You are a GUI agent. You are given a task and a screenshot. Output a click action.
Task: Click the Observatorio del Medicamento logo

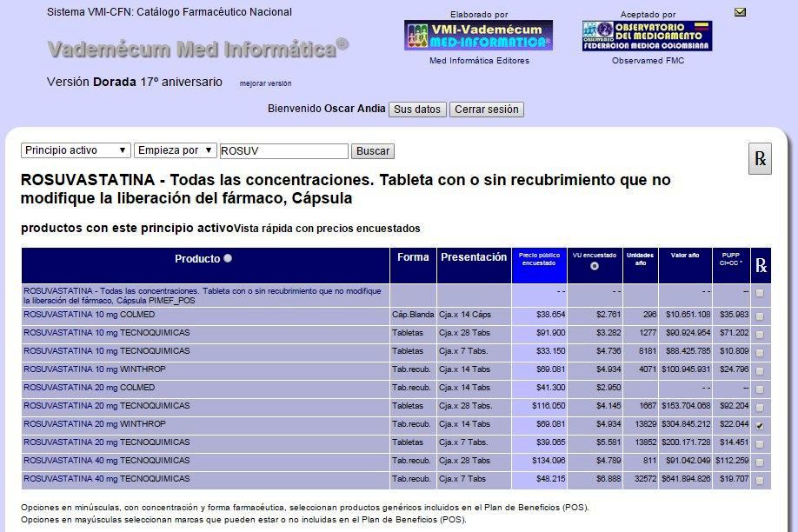click(648, 36)
